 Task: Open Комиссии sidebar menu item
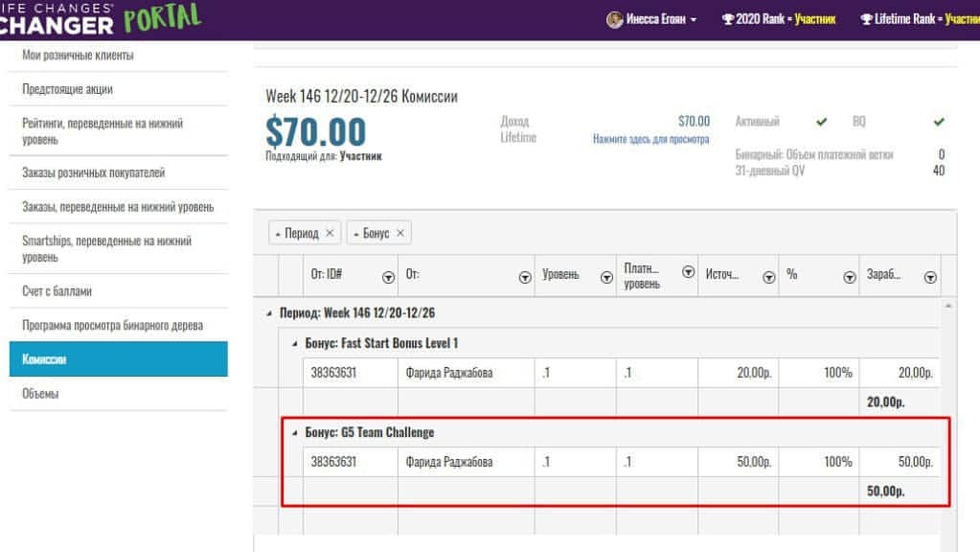[x=118, y=358]
